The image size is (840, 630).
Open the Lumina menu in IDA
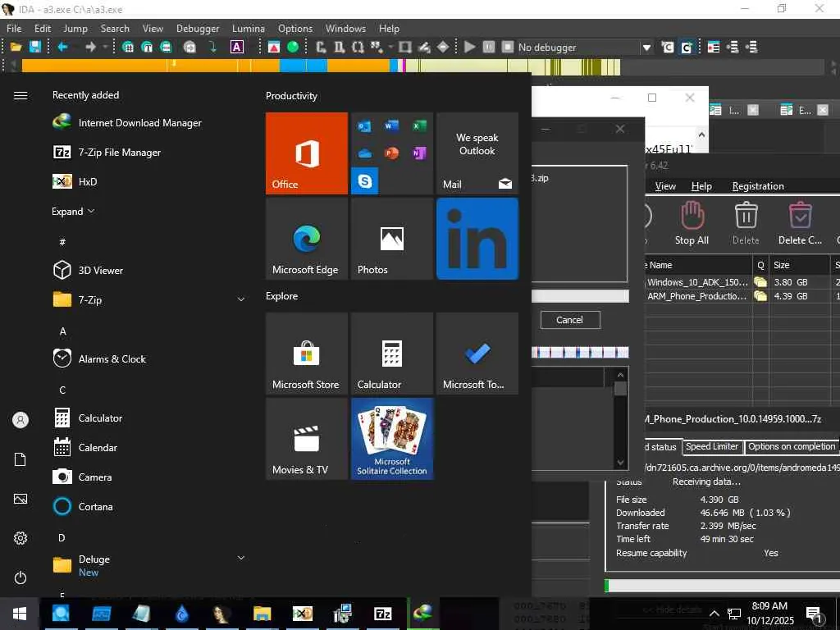248,29
